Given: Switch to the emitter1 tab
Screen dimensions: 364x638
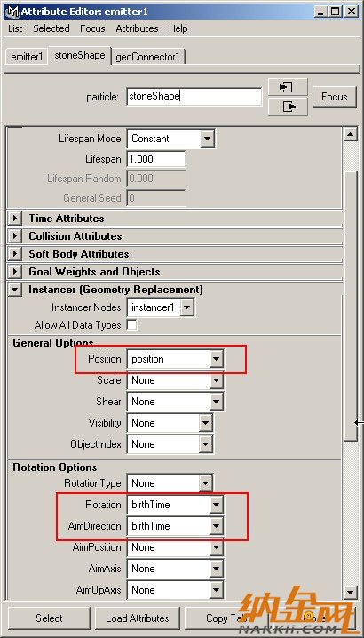Looking at the screenshot, I should click(27, 57).
